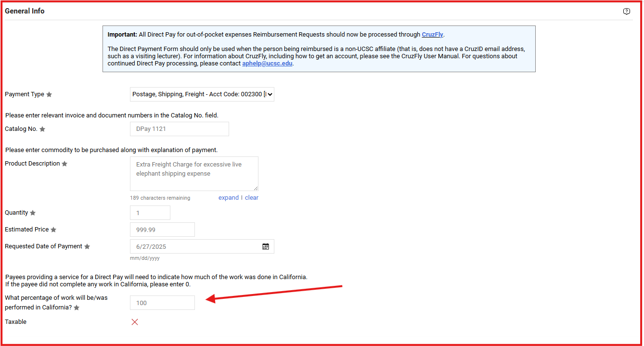Select the Quantity input field
The image size is (644, 346).
click(x=150, y=213)
